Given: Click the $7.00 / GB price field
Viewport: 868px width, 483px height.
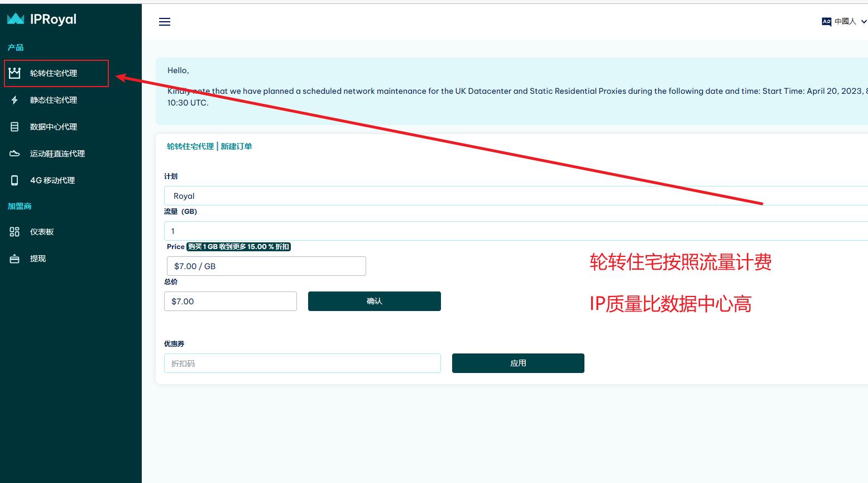Looking at the screenshot, I should [x=266, y=266].
